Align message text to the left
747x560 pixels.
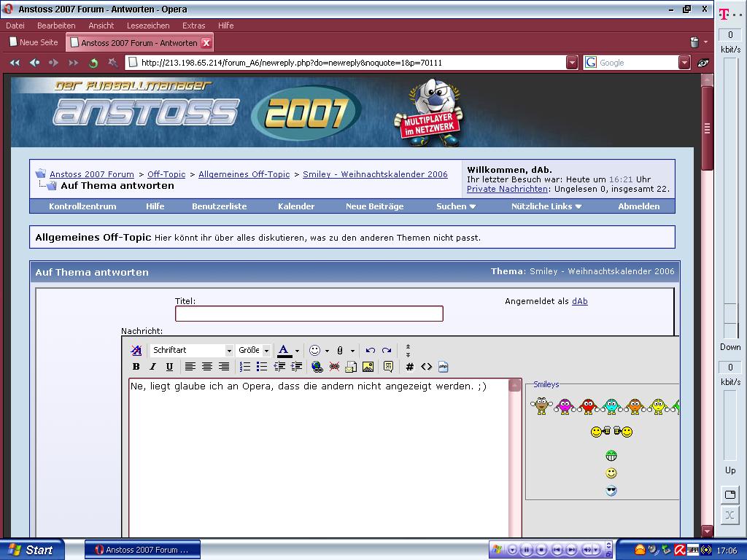click(x=190, y=367)
